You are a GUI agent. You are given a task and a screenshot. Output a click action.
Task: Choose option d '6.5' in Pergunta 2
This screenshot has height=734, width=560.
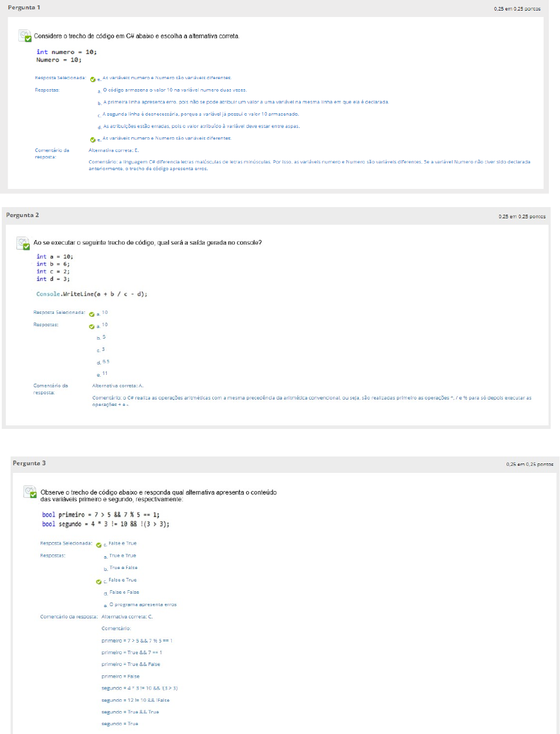pyautogui.click(x=106, y=362)
